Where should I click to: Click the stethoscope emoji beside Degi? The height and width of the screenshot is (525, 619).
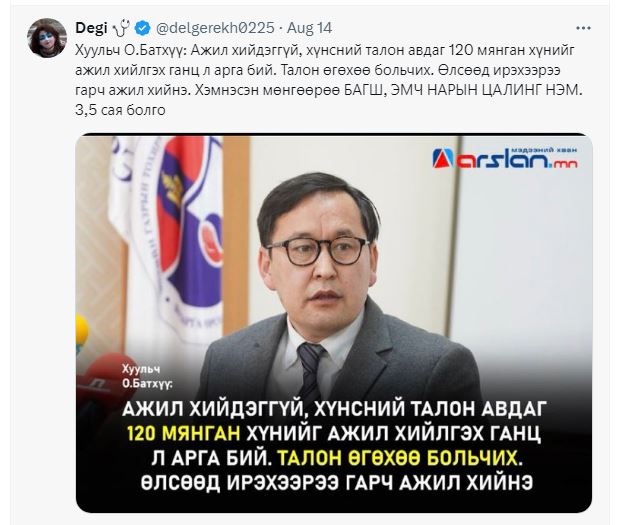coord(121,28)
